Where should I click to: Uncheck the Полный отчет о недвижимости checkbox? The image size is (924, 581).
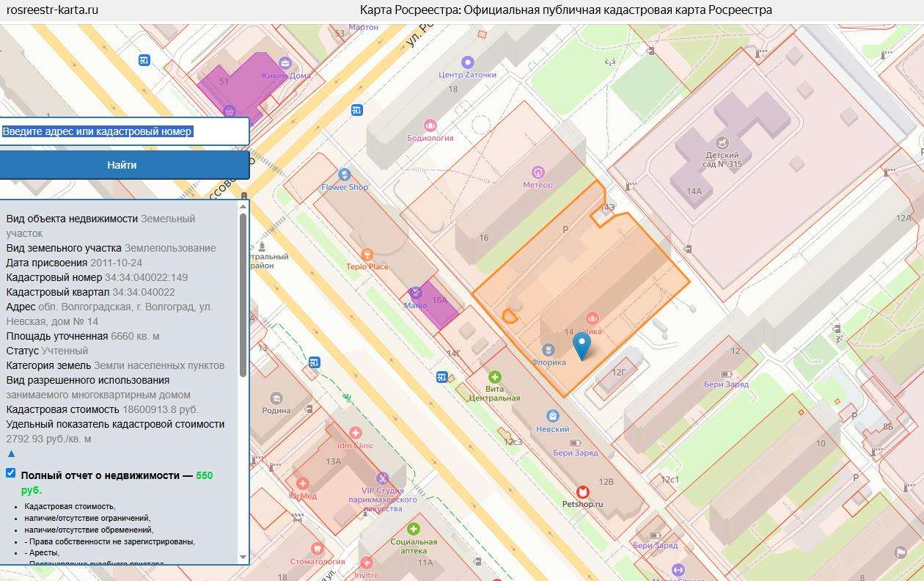point(11,473)
